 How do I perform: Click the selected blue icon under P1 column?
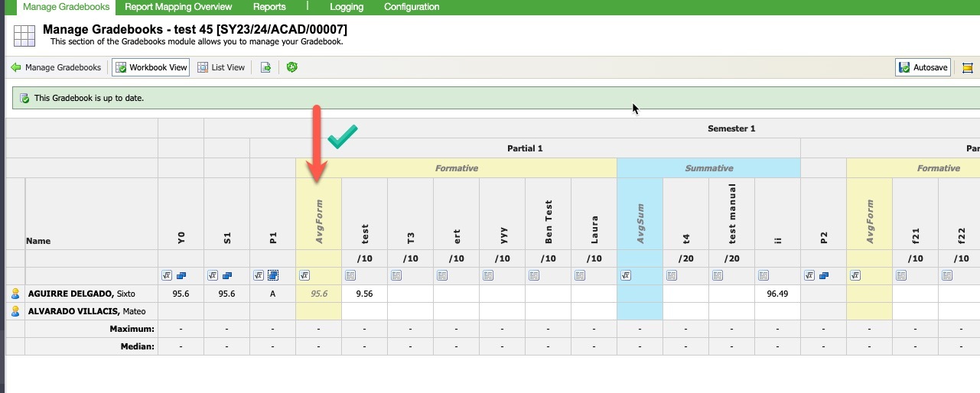click(273, 275)
